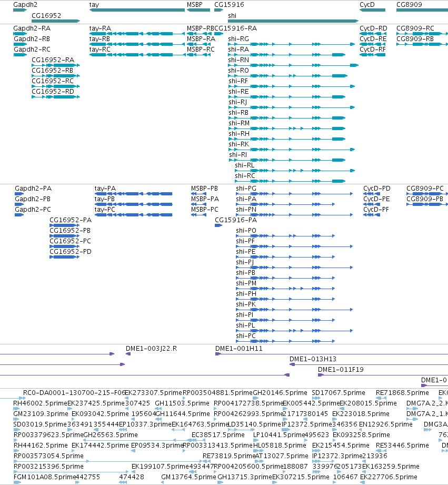448x485 pixels.
Task: Select transcript CycD-RD
Action: (373, 28)
